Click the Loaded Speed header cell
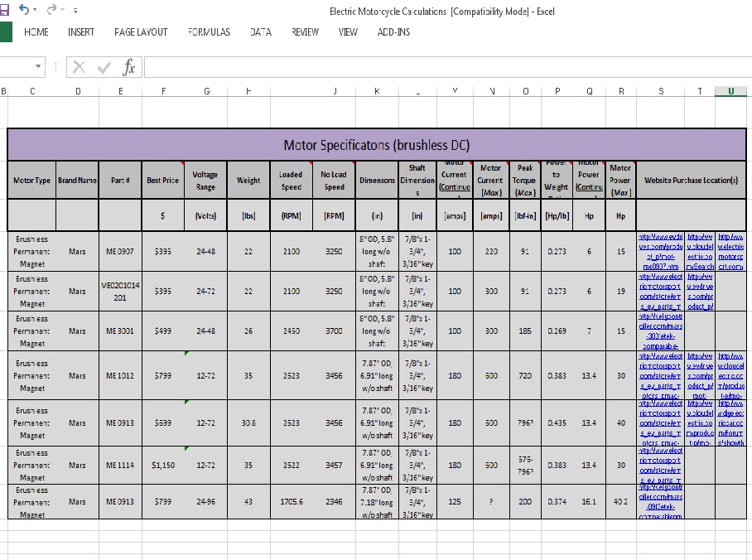Viewport: 752px width, 560px height. pos(292,181)
